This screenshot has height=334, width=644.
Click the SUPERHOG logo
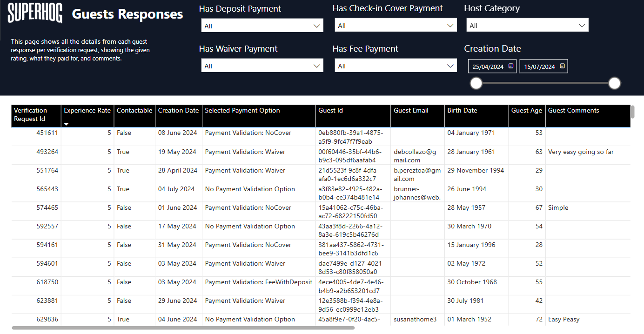click(35, 13)
